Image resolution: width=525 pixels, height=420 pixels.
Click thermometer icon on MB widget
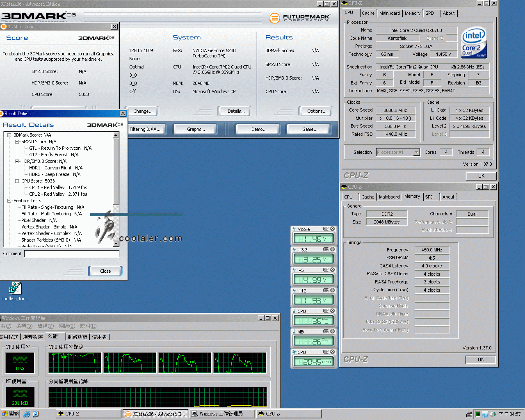click(x=294, y=331)
